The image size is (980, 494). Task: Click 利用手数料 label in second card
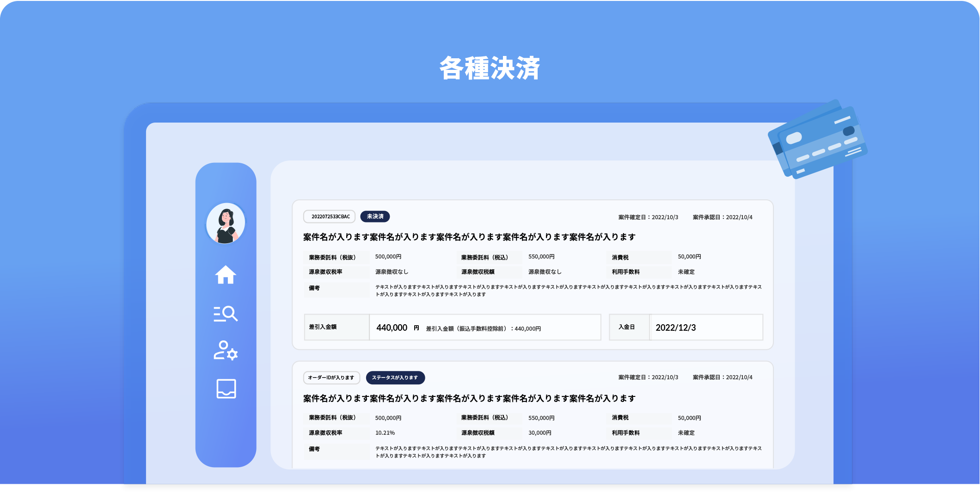point(626,433)
